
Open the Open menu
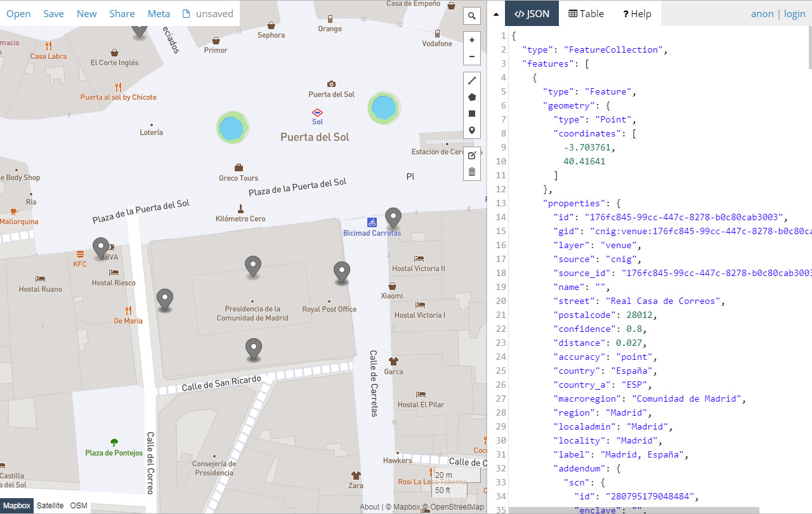click(x=18, y=13)
